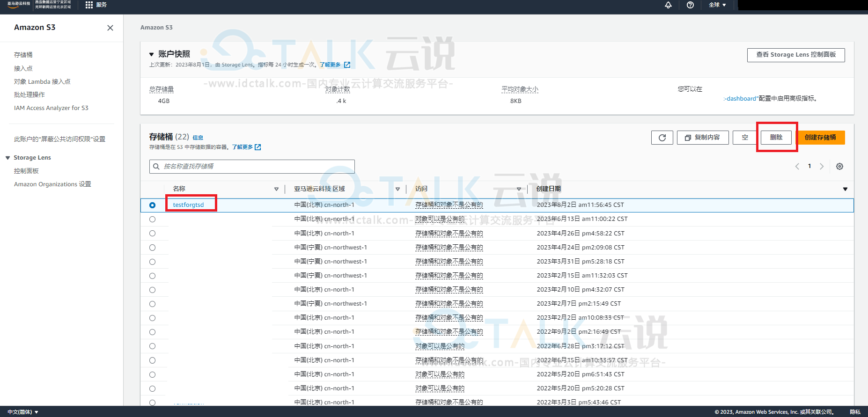Select the testforgtsd bucket radio button
This screenshot has width=868, height=417.
[152, 205]
